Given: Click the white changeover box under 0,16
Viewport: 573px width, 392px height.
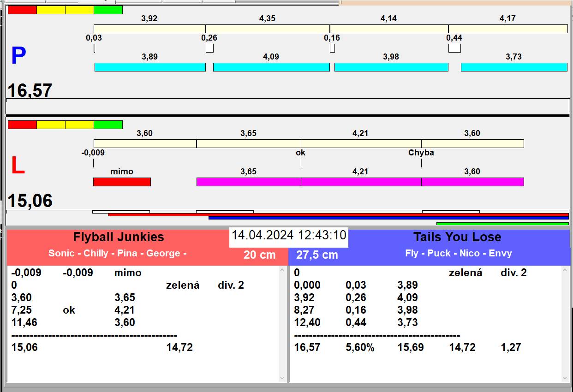Looking at the screenshot, I should pyautogui.click(x=332, y=48).
